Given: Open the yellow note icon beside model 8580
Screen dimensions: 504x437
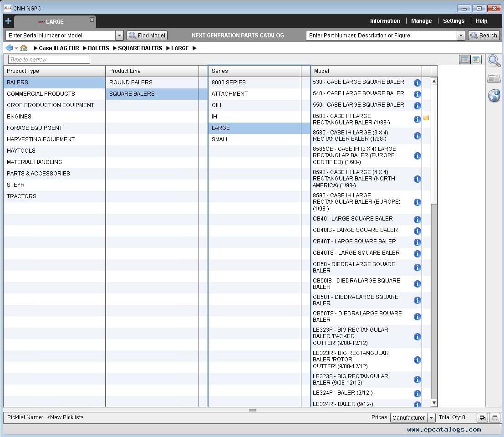Looking at the screenshot, I should pos(426,118).
